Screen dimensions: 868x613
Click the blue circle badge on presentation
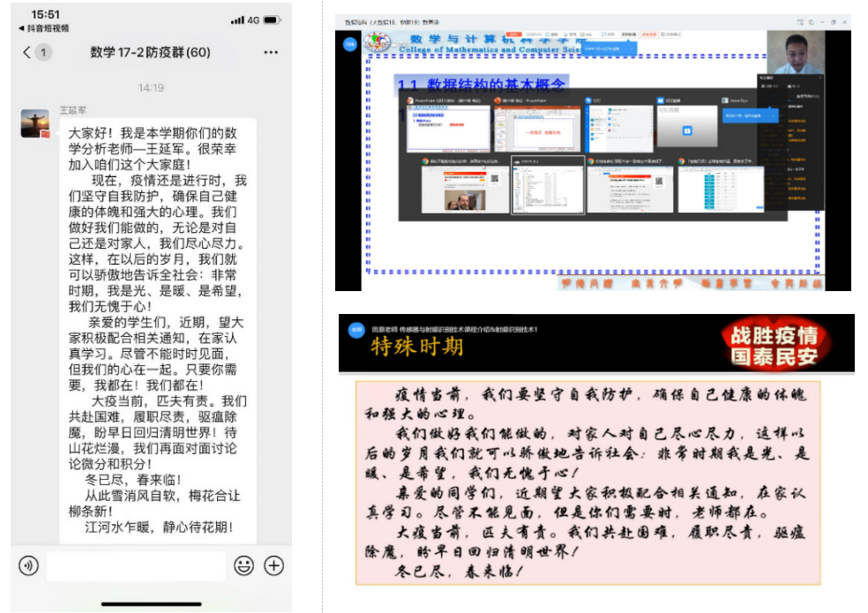[x=349, y=44]
